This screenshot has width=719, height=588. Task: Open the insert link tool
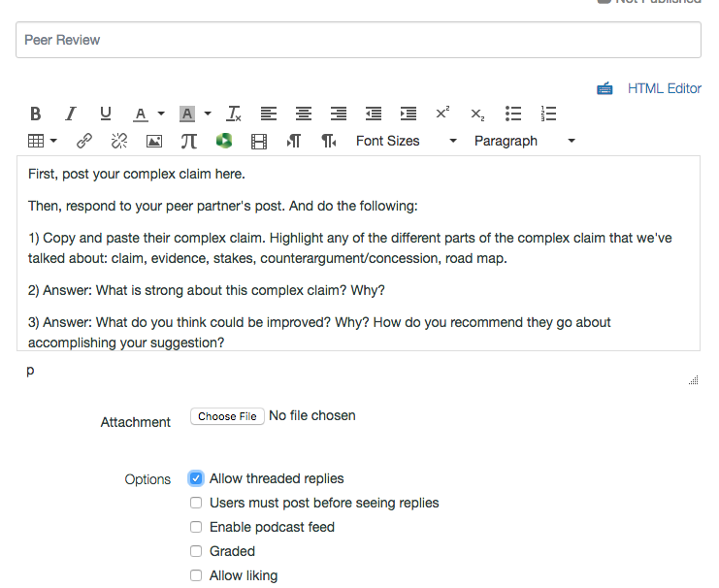pos(84,141)
